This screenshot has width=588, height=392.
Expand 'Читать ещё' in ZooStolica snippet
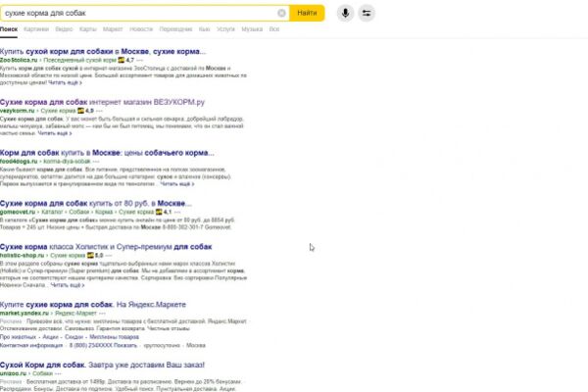(65, 82)
